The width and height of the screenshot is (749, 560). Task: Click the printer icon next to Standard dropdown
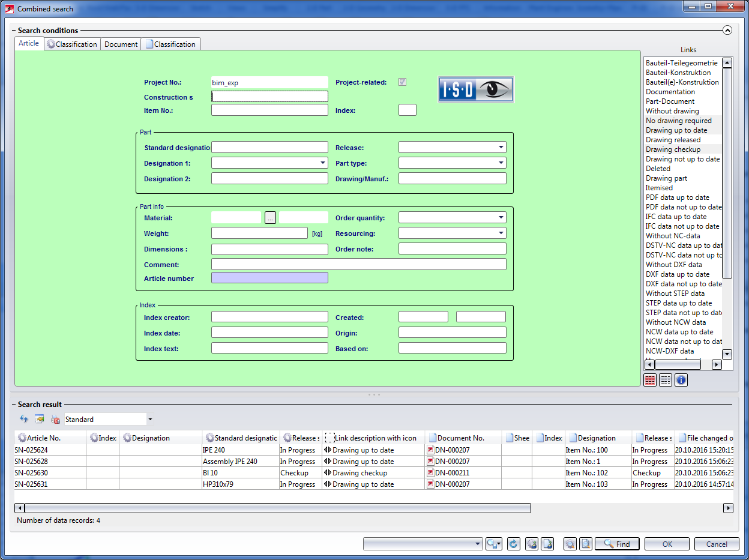(x=55, y=420)
